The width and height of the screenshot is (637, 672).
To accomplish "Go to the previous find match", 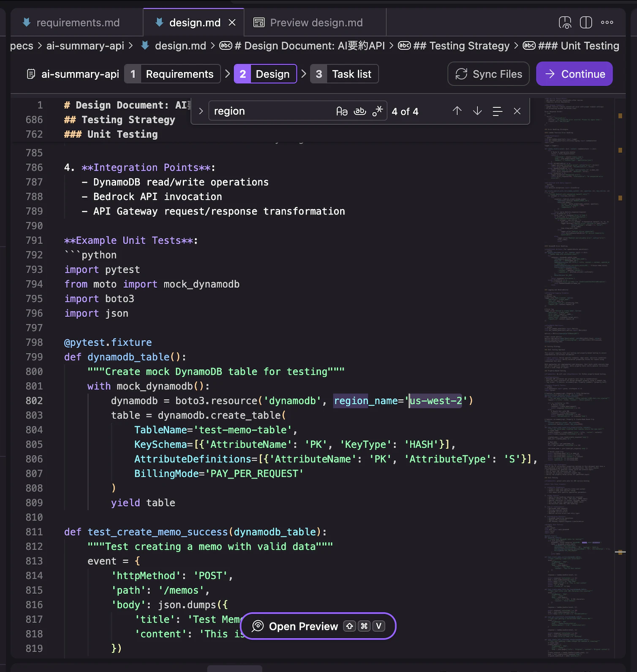I will pos(457,111).
